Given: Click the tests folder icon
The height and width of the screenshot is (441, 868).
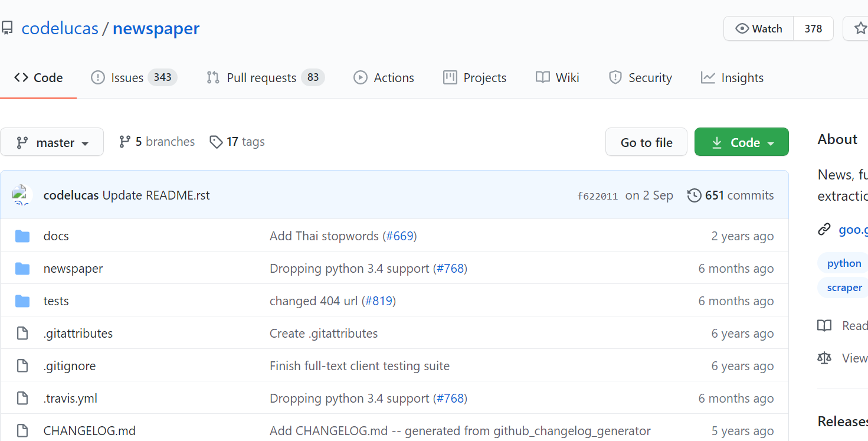Looking at the screenshot, I should point(22,301).
